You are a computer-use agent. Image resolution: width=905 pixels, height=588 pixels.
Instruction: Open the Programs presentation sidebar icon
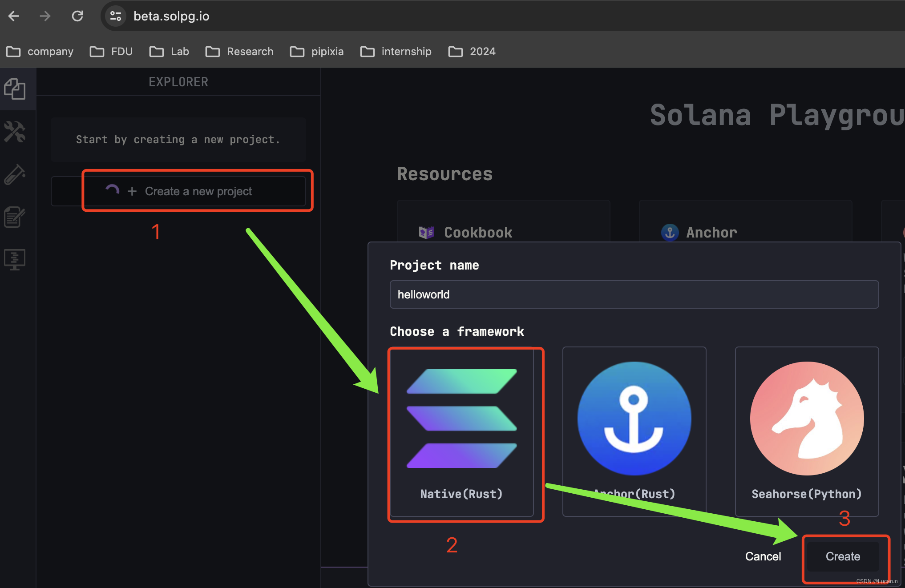15,259
